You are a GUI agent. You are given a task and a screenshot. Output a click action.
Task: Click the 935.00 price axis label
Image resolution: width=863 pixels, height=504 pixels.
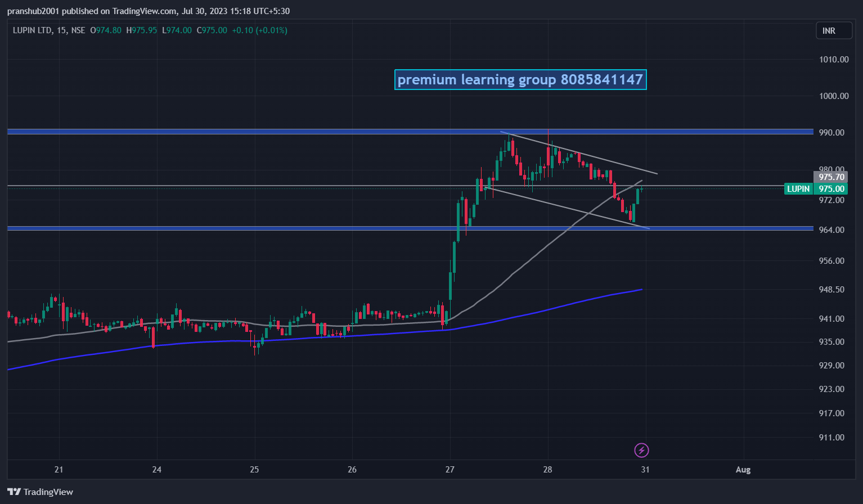pos(831,342)
